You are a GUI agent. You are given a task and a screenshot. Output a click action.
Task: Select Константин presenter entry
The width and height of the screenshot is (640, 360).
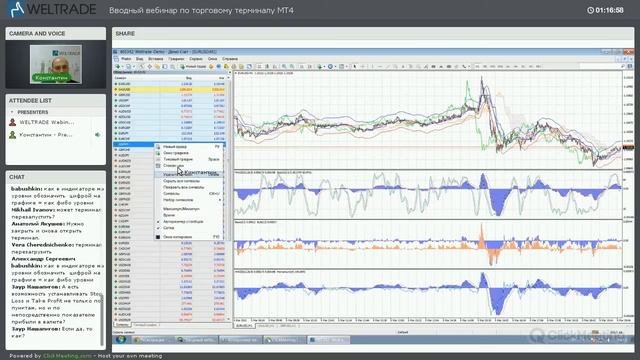46,135
